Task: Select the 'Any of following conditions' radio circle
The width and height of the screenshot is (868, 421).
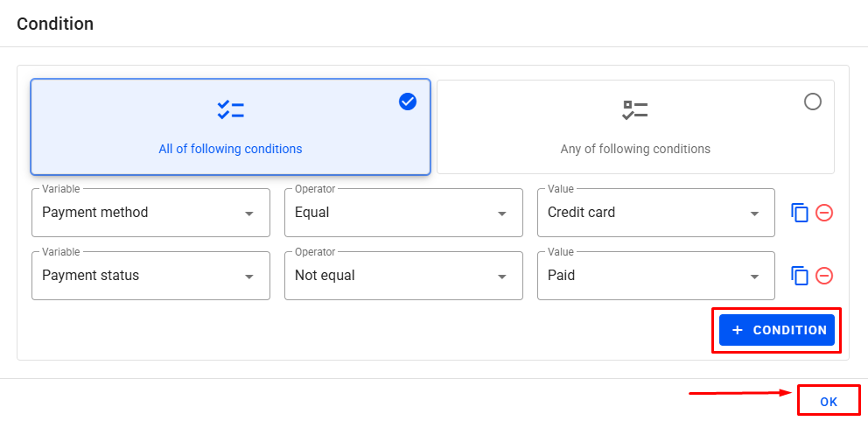Action: 813,102
